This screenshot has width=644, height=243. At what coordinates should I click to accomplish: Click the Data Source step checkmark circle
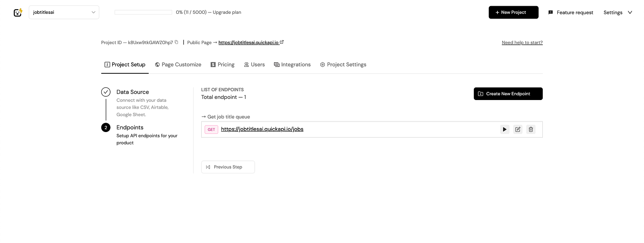coord(106,92)
